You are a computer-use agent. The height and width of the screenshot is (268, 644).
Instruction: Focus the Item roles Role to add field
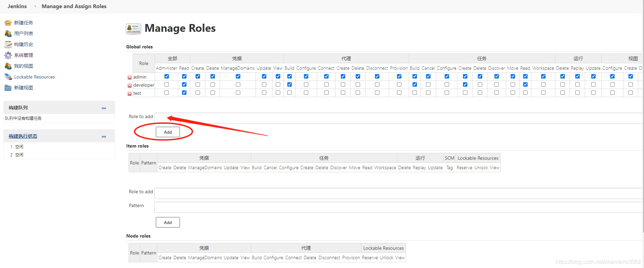[398, 193]
